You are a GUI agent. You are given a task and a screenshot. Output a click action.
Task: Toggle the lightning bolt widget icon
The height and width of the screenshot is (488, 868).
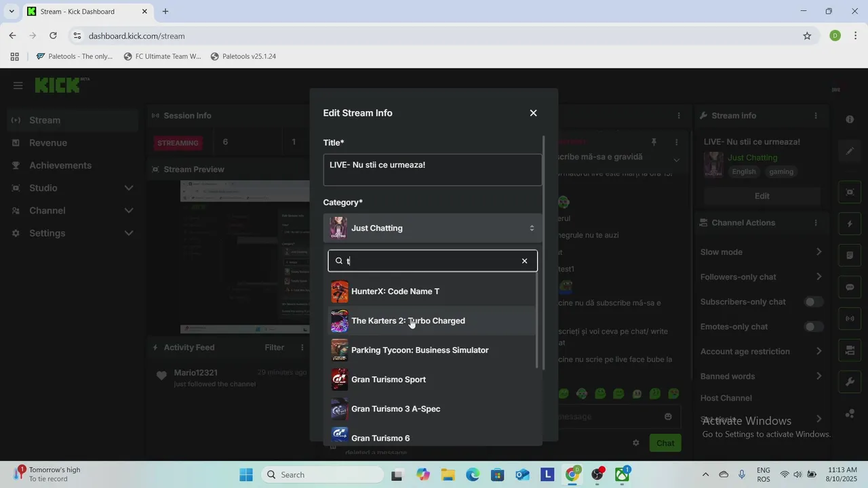tap(850, 224)
